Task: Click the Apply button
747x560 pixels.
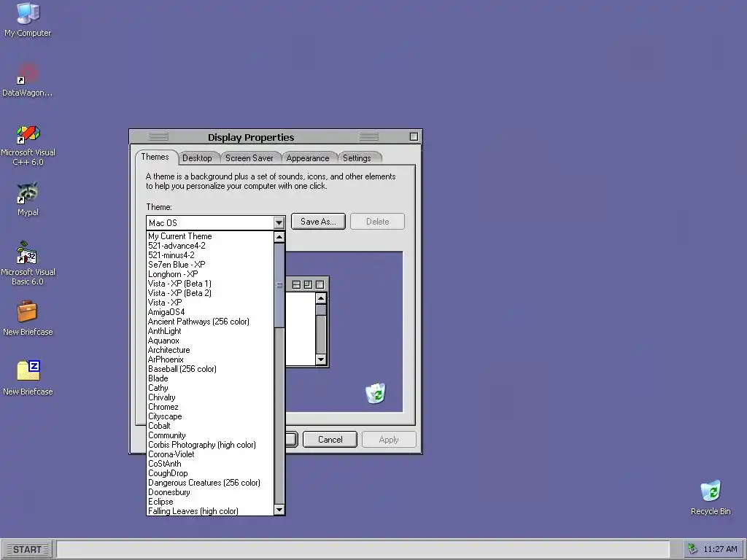Action: coord(389,440)
